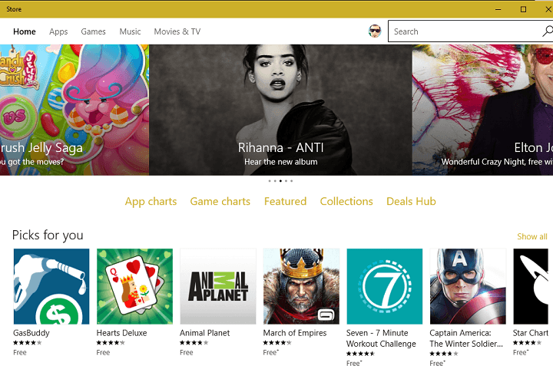553x392 pixels.
Task: Select the first carousel page dot
Action: click(270, 181)
